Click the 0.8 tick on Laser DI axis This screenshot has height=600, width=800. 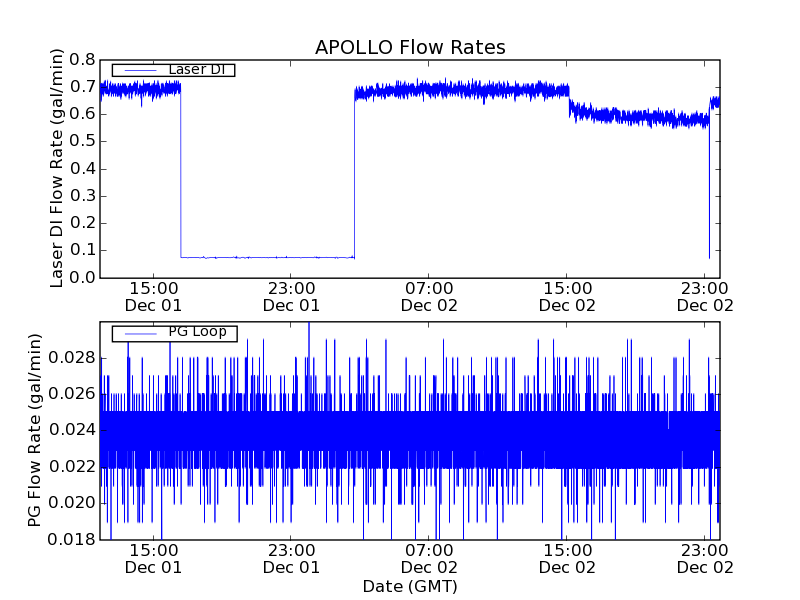coord(83,60)
